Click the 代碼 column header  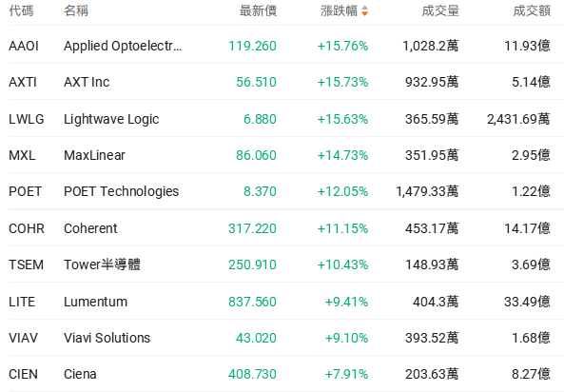(21, 10)
